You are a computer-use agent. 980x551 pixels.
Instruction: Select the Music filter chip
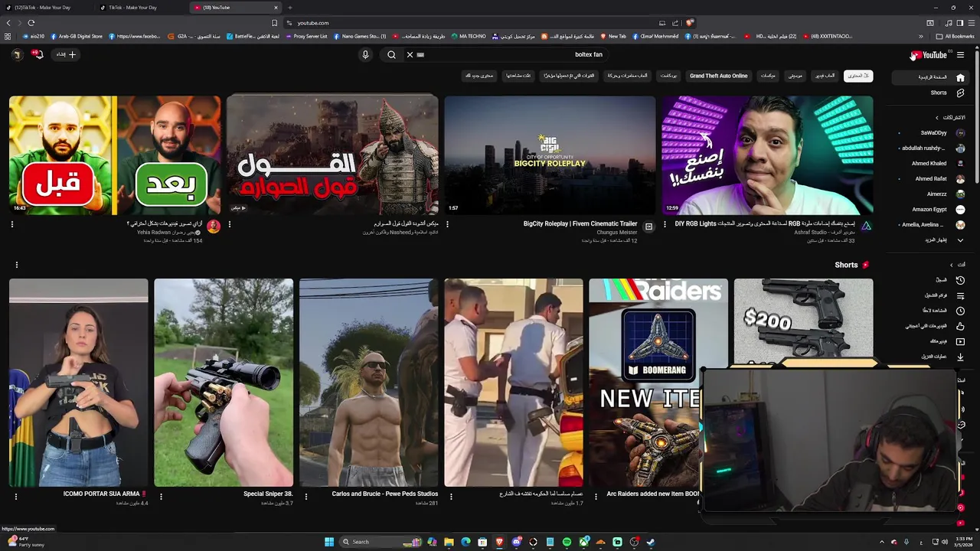pos(795,76)
